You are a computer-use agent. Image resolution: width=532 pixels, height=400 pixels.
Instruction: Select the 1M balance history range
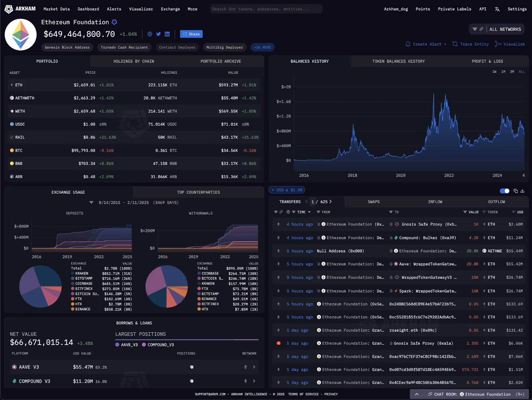pos(503,72)
